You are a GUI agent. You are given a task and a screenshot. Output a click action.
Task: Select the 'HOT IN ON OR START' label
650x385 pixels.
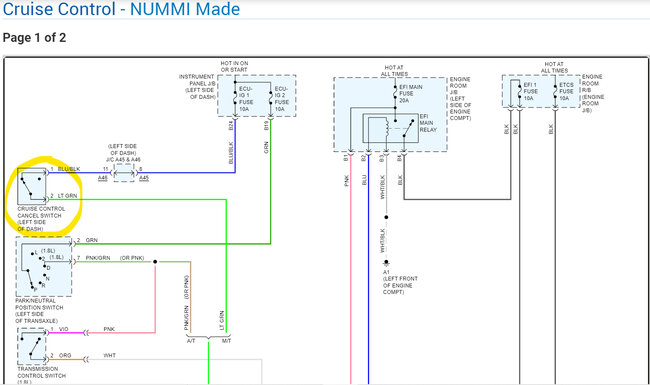234,66
